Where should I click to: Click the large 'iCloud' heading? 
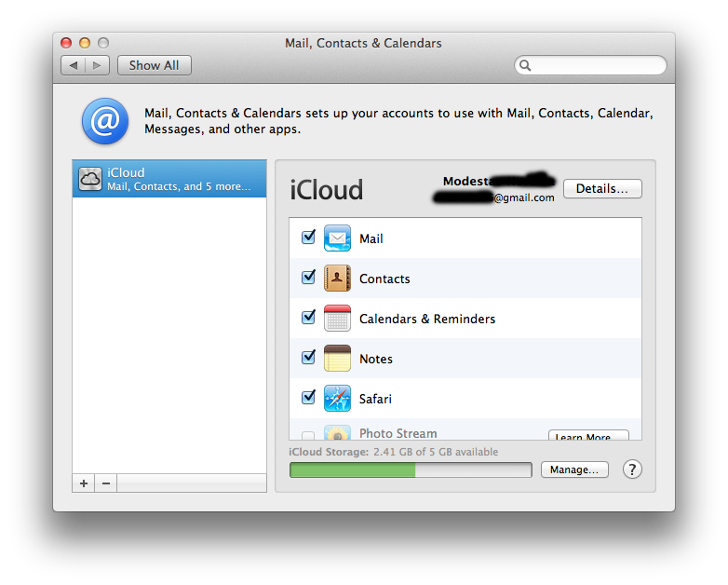point(327,190)
